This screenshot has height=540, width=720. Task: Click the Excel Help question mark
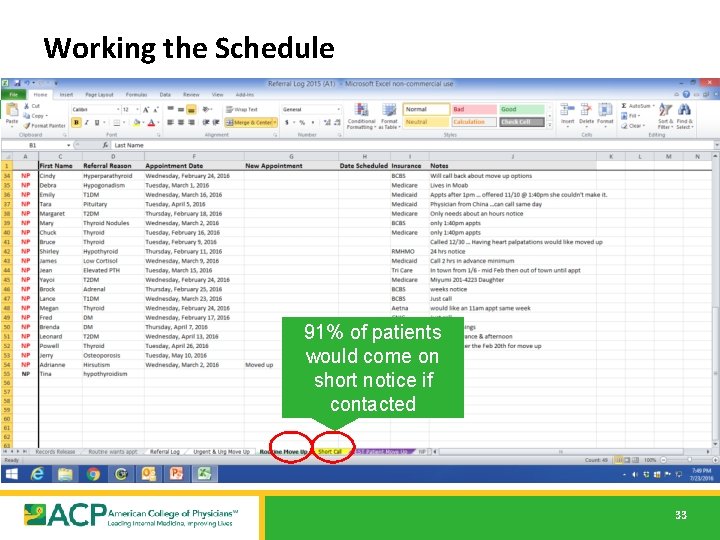point(686,95)
